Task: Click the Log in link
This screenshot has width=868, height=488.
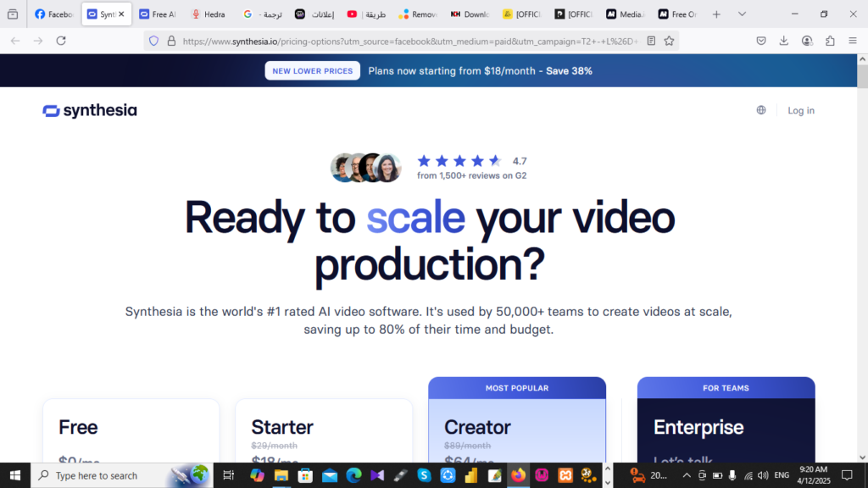Action: (x=801, y=111)
